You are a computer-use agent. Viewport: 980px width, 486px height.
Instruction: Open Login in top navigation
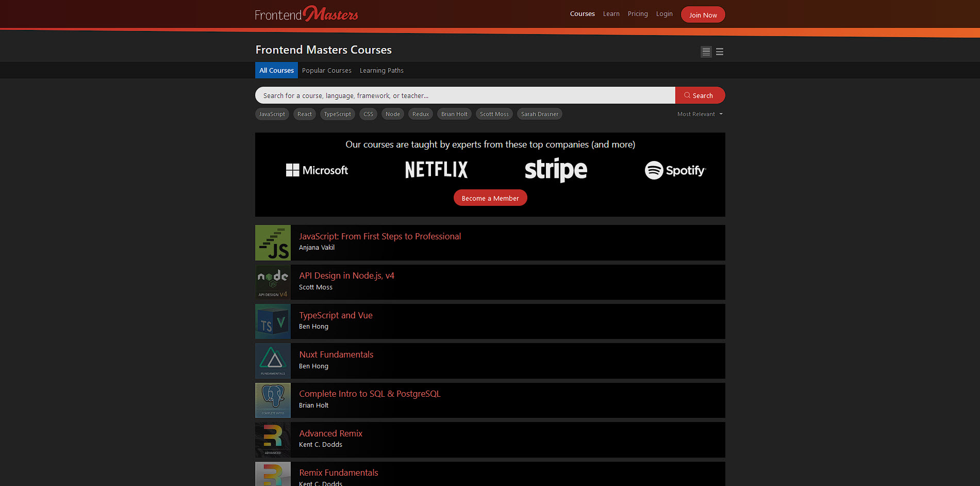pyautogui.click(x=665, y=14)
